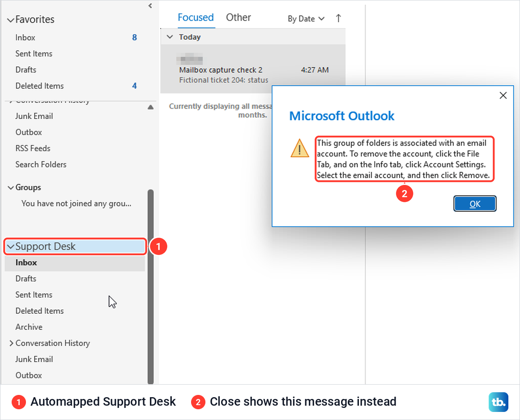Click the 'Fictional ticket 204: status' preview text
This screenshot has height=420, width=520.
(223, 80)
